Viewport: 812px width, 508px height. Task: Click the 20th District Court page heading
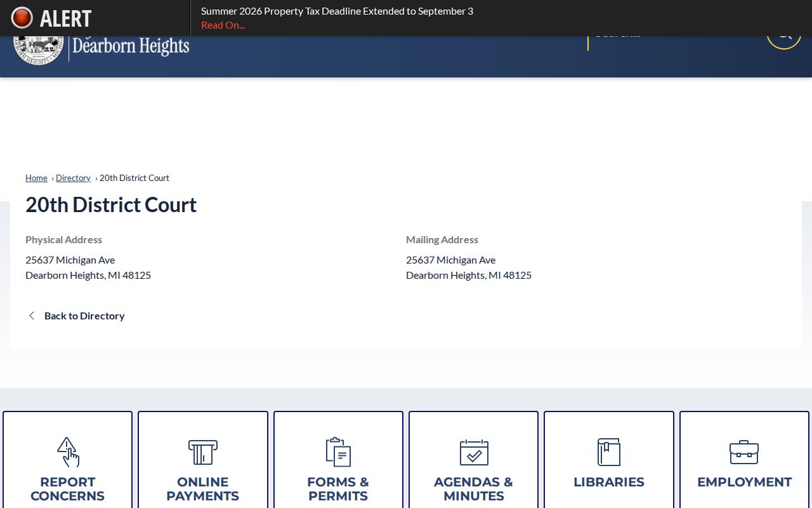(x=111, y=204)
